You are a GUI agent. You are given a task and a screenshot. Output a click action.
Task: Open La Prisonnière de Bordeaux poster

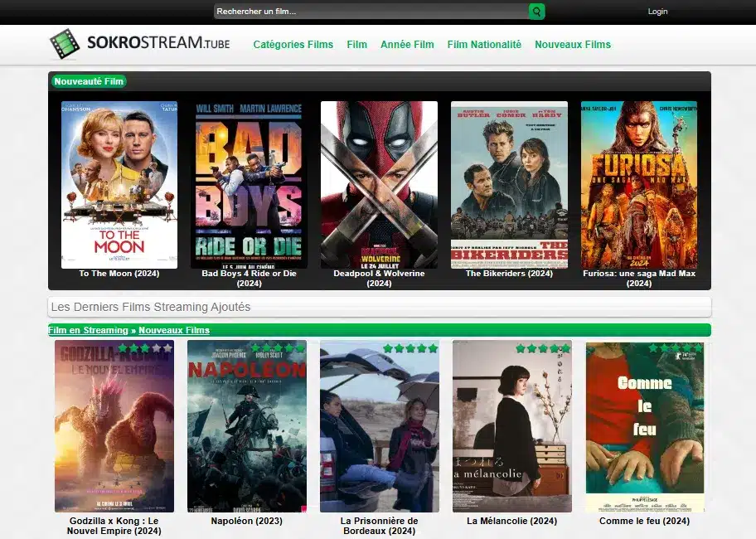380,426
